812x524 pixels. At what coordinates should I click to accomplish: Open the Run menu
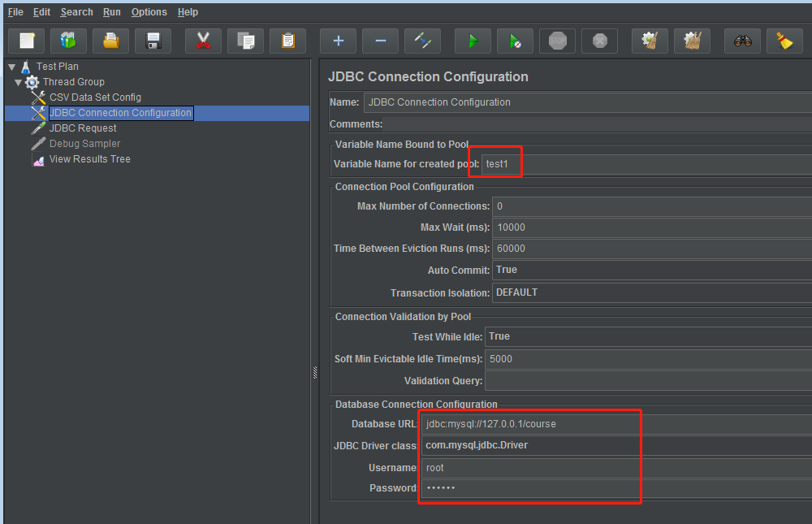(x=111, y=11)
